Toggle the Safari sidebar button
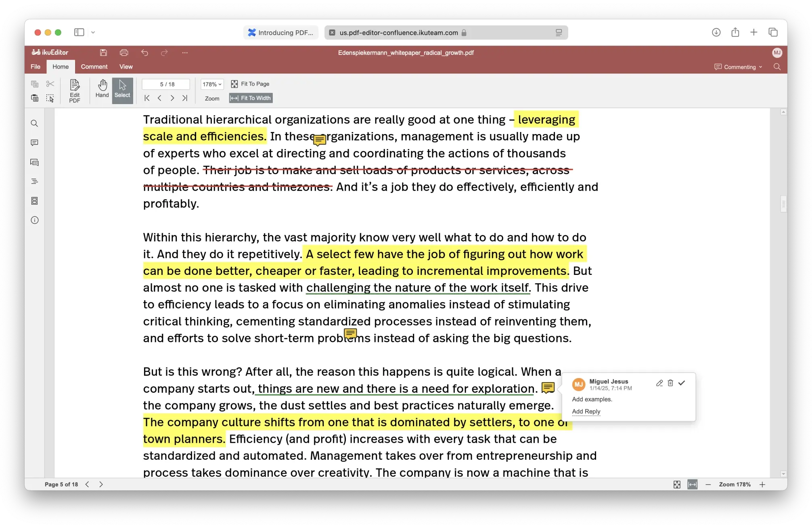The width and height of the screenshot is (812, 528). (79, 32)
